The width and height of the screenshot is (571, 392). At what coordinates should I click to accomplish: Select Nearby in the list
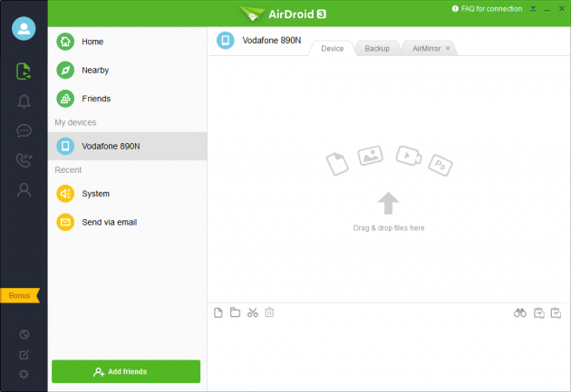coord(127,71)
